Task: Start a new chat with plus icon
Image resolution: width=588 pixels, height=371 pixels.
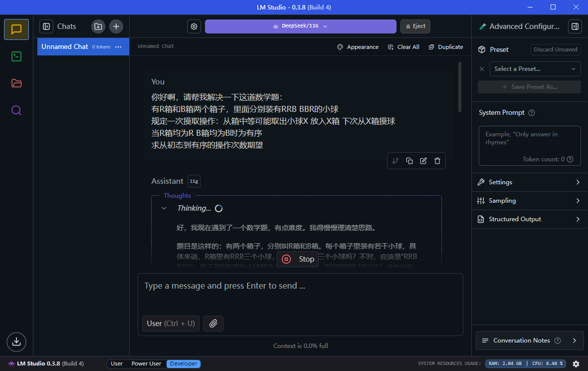Action: (116, 26)
